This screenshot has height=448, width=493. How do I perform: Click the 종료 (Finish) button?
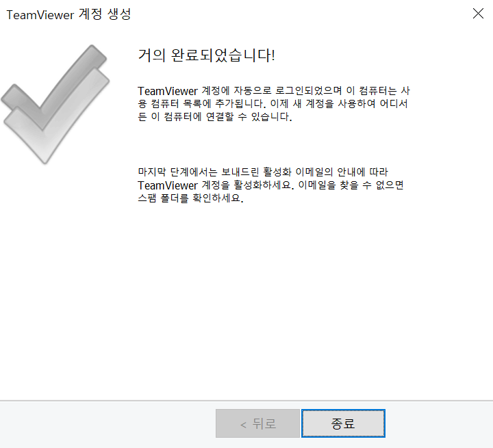click(343, 423)
